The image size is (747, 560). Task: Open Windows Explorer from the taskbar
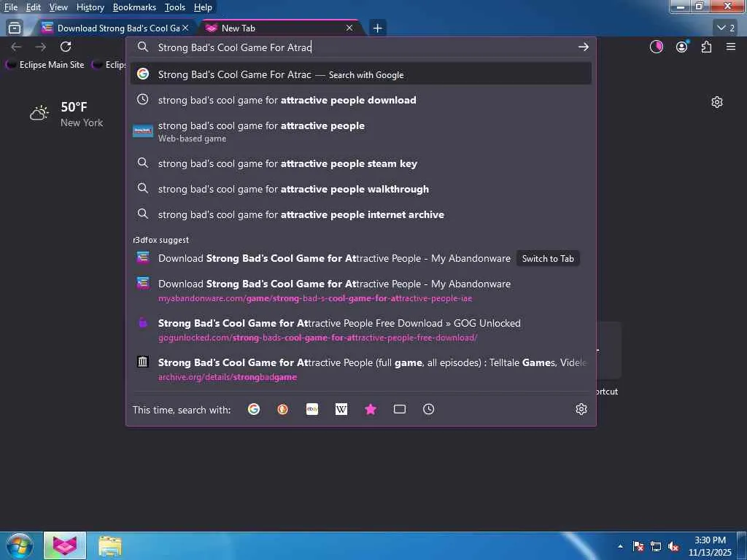(x=111, y=545)
